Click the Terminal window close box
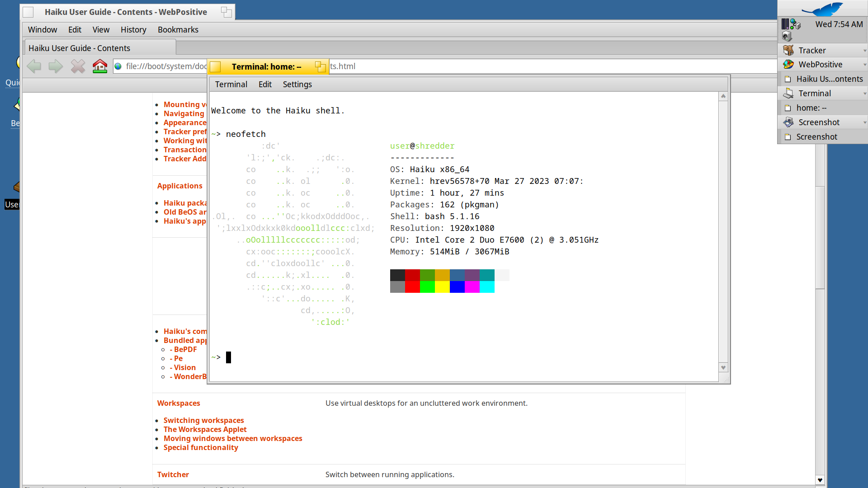This screenshot has height=488, width=868. 216,67
